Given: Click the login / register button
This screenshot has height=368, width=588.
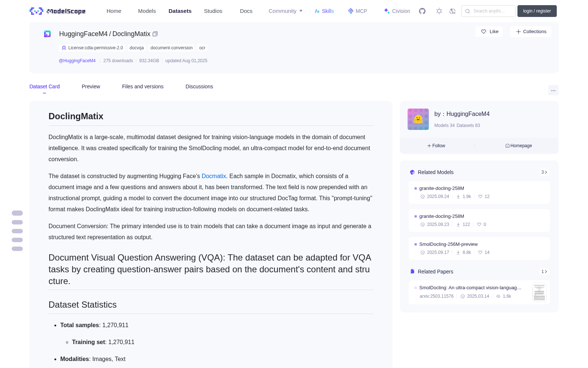Looking at the screenshot, I should pyautogui.click(x=537, y=11).
